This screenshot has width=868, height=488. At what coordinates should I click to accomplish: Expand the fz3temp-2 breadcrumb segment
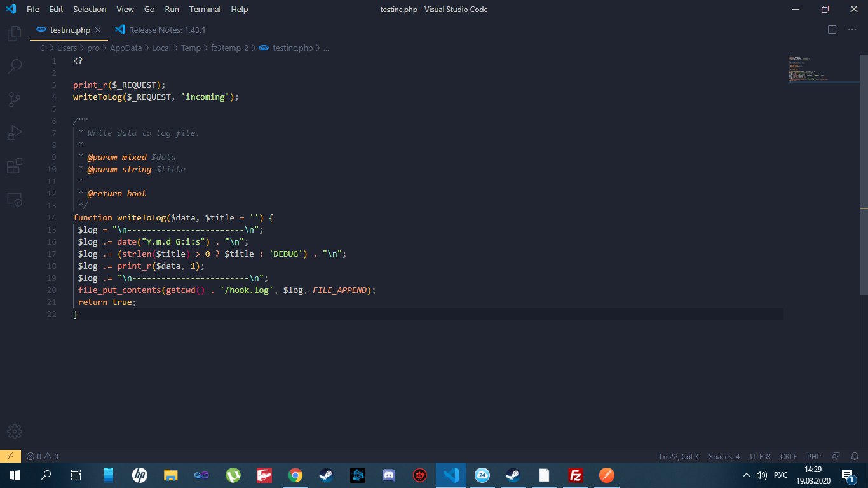[x=230, y=48]
